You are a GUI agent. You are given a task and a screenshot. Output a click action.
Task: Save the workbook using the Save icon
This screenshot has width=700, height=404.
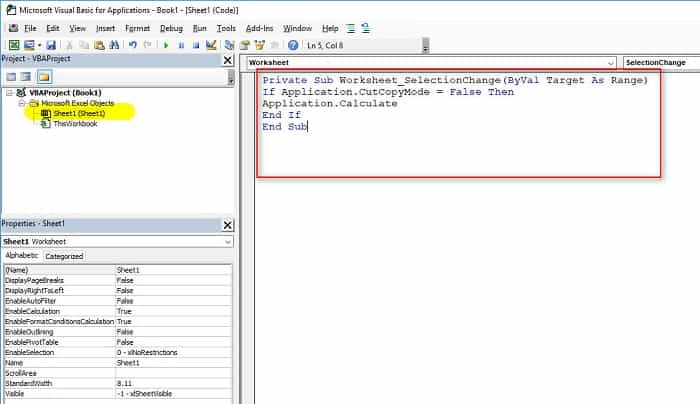[x=48, y=45]
